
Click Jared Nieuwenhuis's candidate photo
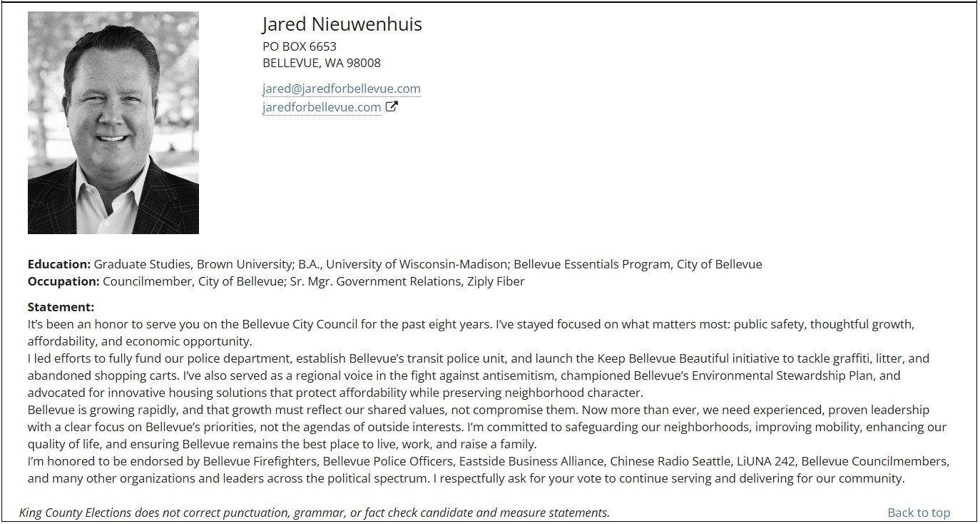[x=113, y=123]
